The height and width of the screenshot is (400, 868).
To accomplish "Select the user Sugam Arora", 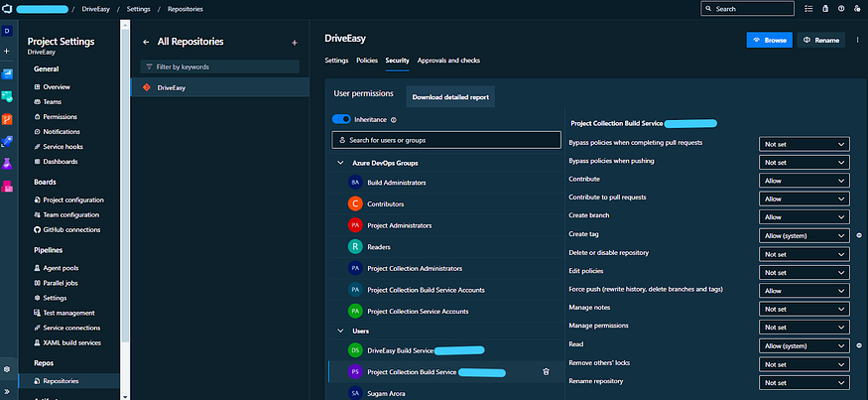I will pyautogui.click(x=446, y=393).
